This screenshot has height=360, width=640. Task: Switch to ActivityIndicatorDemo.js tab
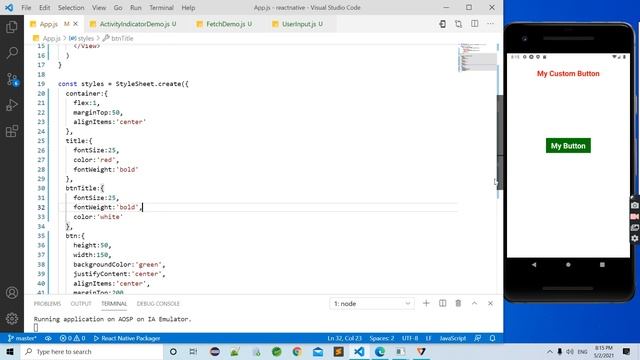(136, 24)
